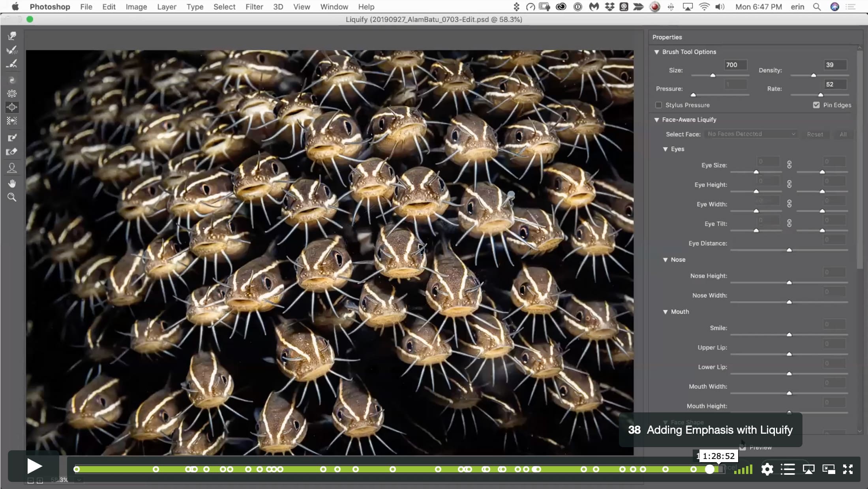The width and height of the screenshot is (868, 489).
Task: Click the Dropbox menu bar icon
Action: 609,7
